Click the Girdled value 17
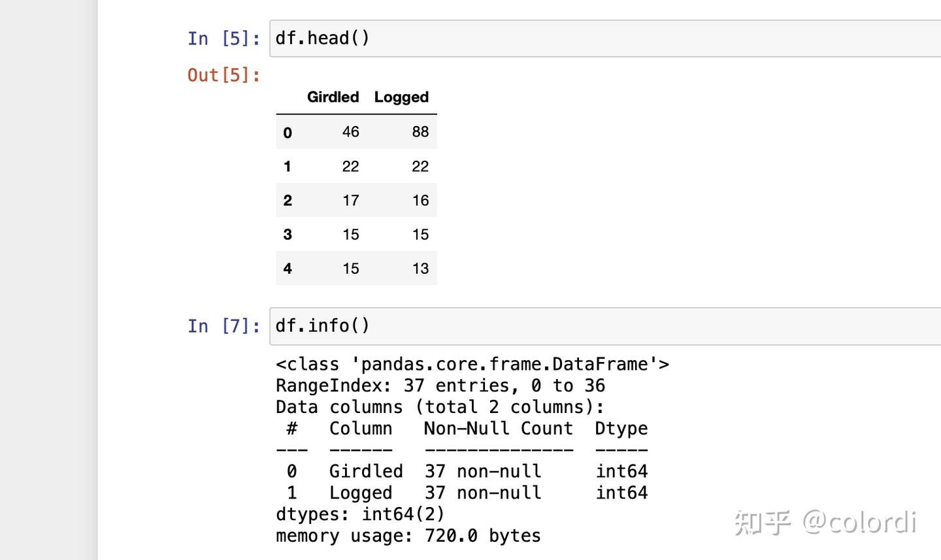The height and width of the screenshot is (560, 941). click(x=350, y=201)
